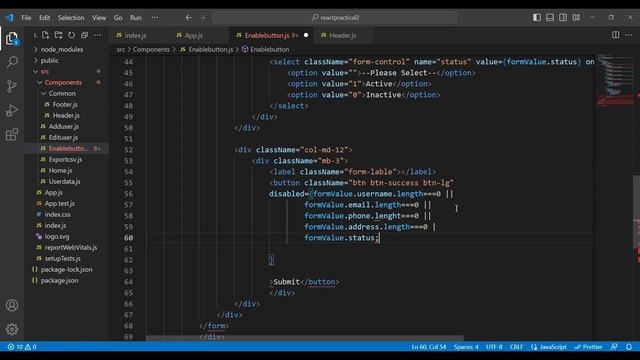Open errors and warnings in status bar

22,347
